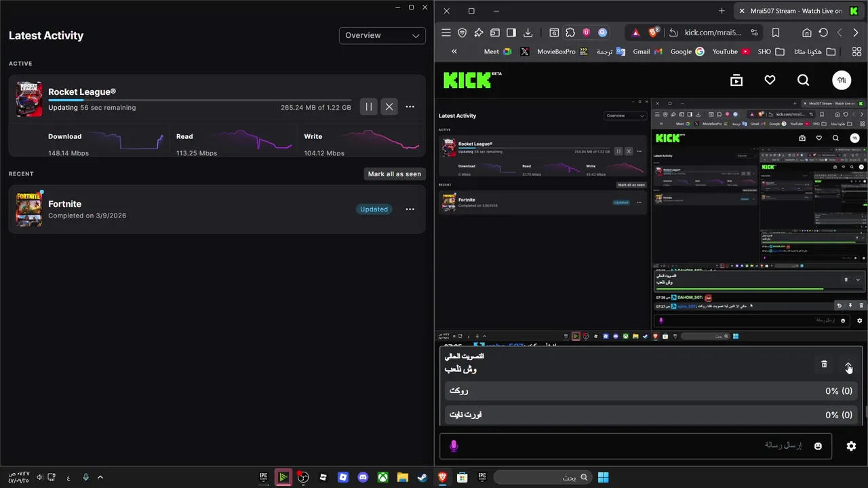Open Gmail bookmark
Screen dimensions: 868x488
pos(647,52)
